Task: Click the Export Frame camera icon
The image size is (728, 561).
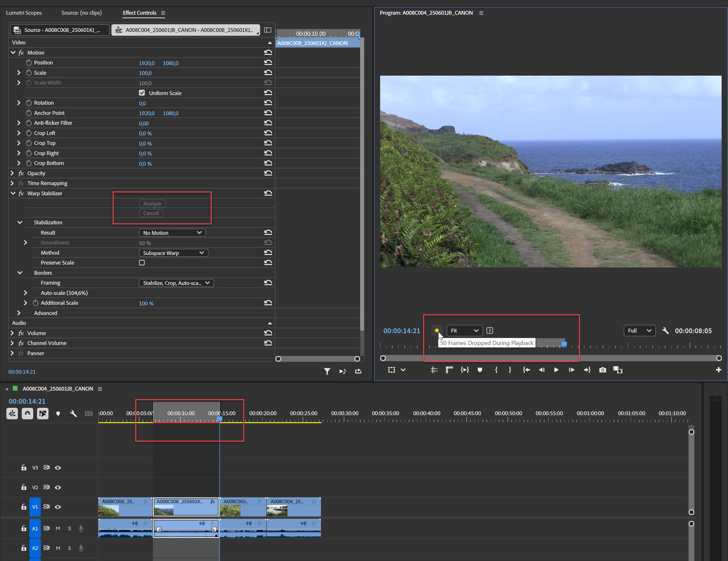Action: pyautogui.click(x=602, y=370)
